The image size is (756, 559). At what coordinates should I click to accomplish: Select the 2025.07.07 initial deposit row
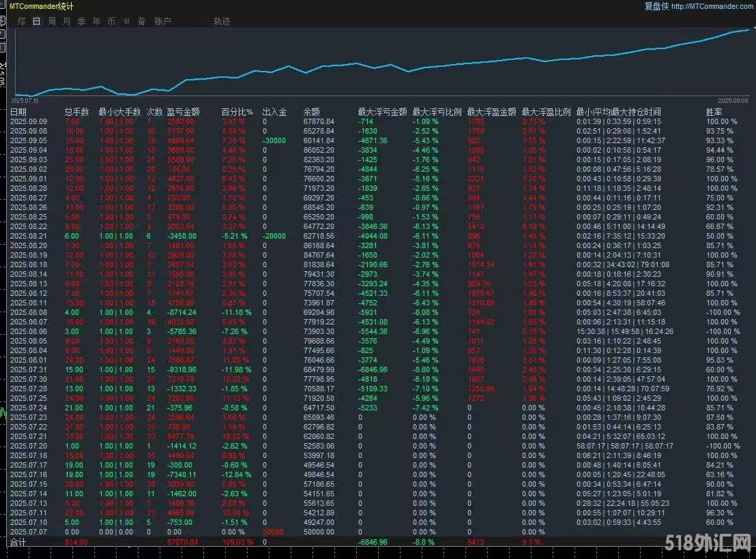pyautogui.click(x=28, y=532)
